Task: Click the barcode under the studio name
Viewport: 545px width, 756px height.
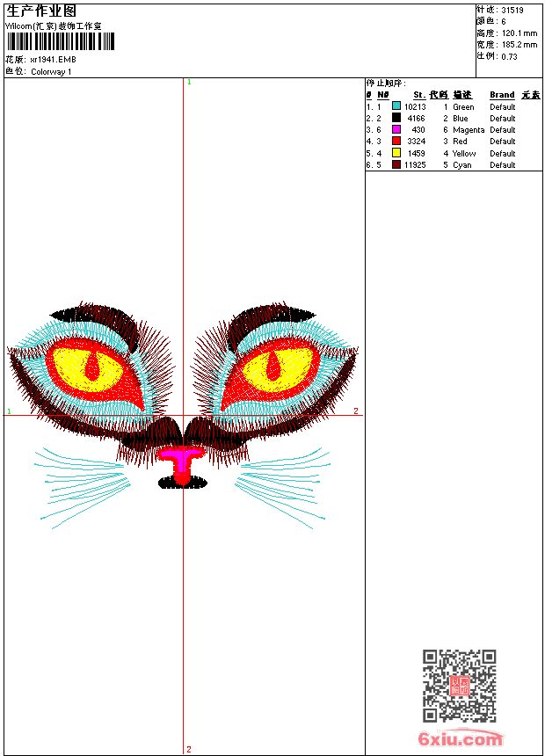Action: (x=61, y=41)
